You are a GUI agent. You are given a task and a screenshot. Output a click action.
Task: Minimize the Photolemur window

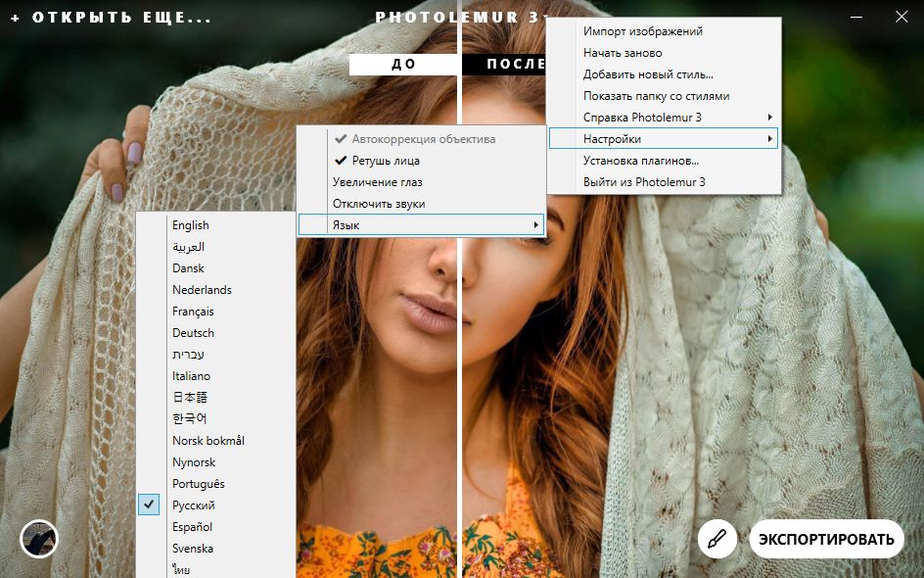(x=856, y=17)
